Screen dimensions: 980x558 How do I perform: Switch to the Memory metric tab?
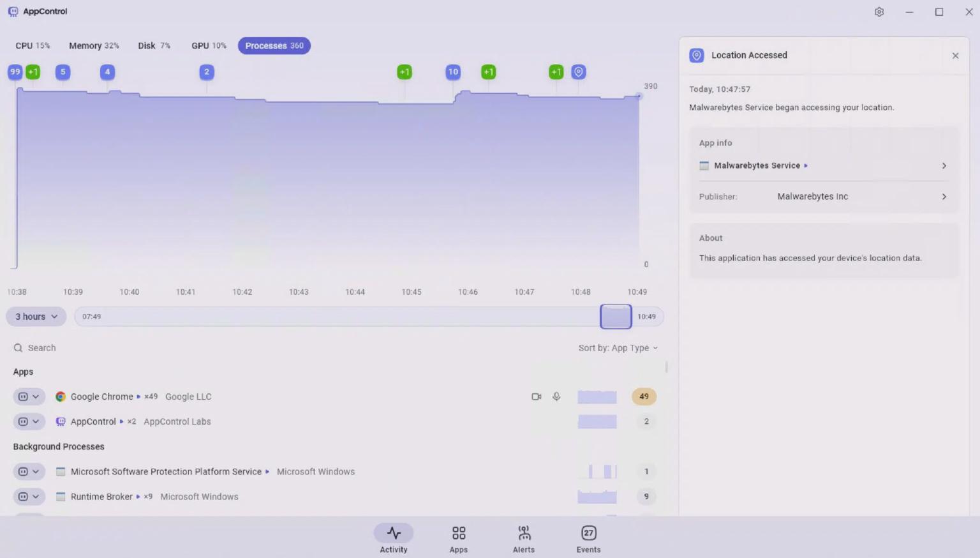(x=94, y=46)
